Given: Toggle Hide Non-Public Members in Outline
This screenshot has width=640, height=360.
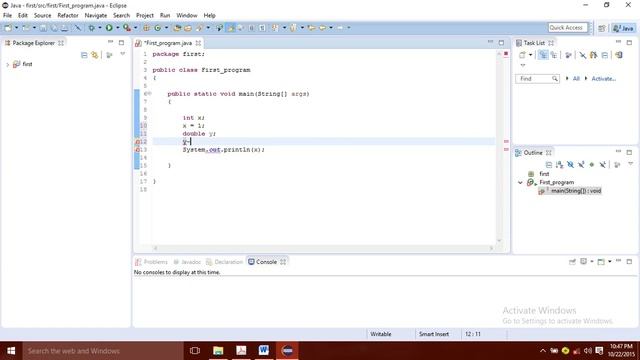Looking at the screenshot, I should [x=591, y=164].
